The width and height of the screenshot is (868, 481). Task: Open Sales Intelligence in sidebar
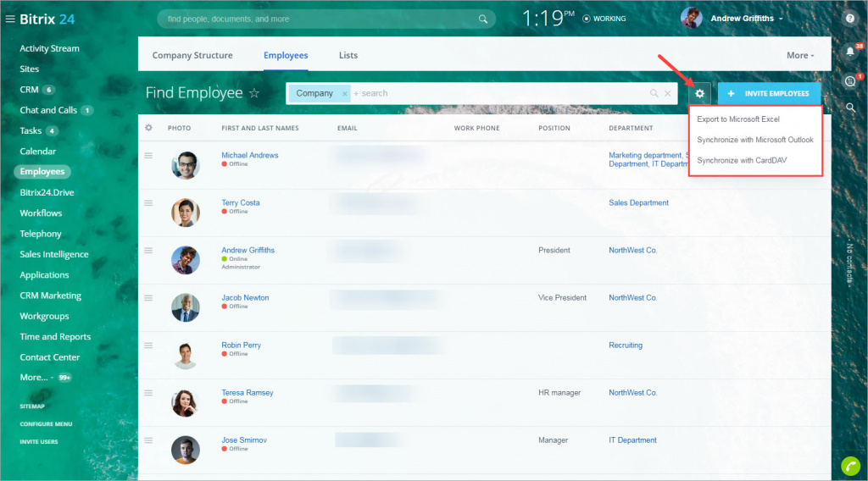click(x=54, y=254)
